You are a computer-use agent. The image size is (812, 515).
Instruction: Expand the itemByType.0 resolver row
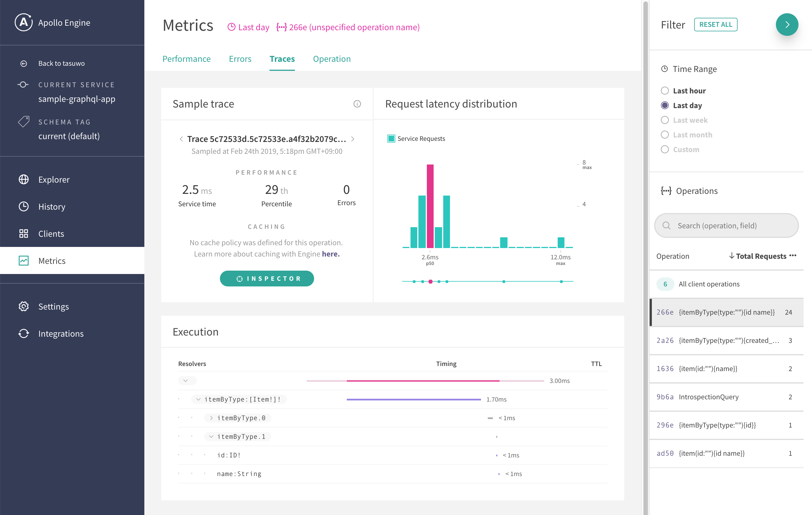[x=211, y=418]
